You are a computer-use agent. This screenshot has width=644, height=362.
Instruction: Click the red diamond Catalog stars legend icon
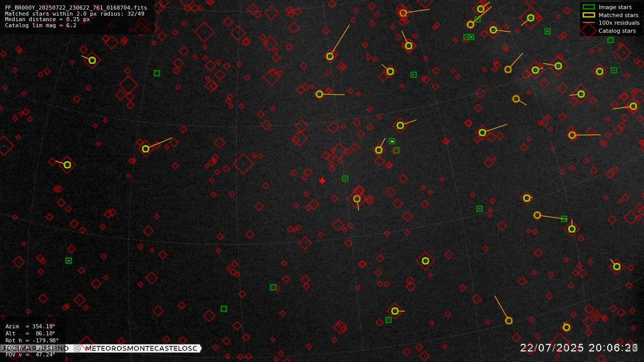(589, 31)
